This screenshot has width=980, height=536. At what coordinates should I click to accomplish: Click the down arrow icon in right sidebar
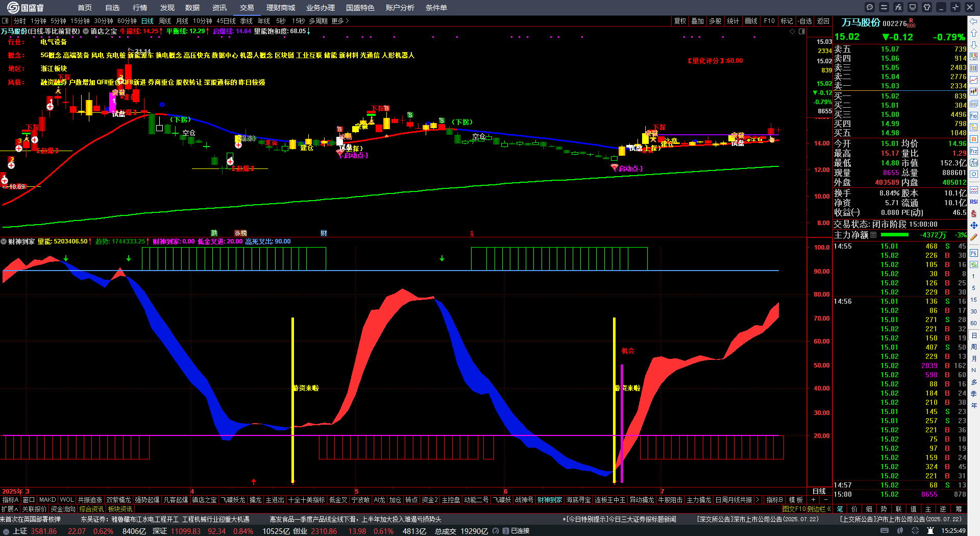(x=974, y=45)
